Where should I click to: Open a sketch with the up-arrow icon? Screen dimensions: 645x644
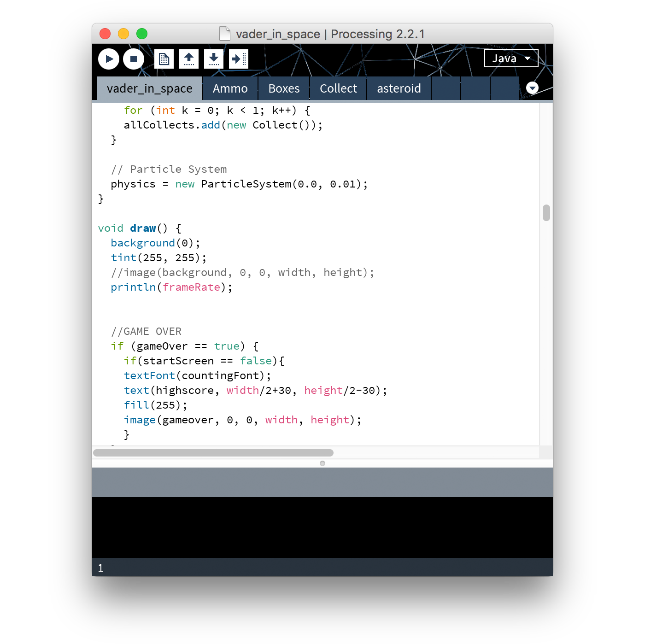coord(189,59)
